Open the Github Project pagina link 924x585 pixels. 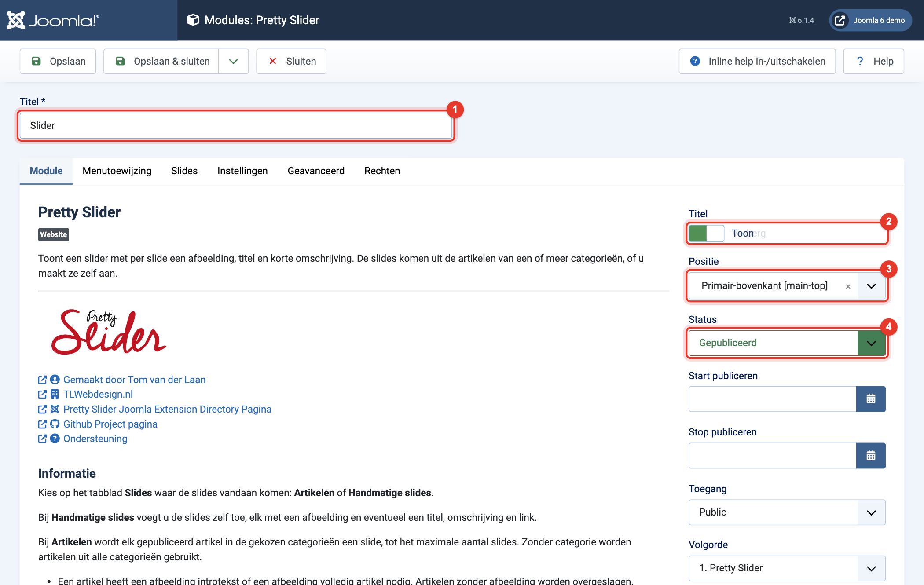coord(110,424)
